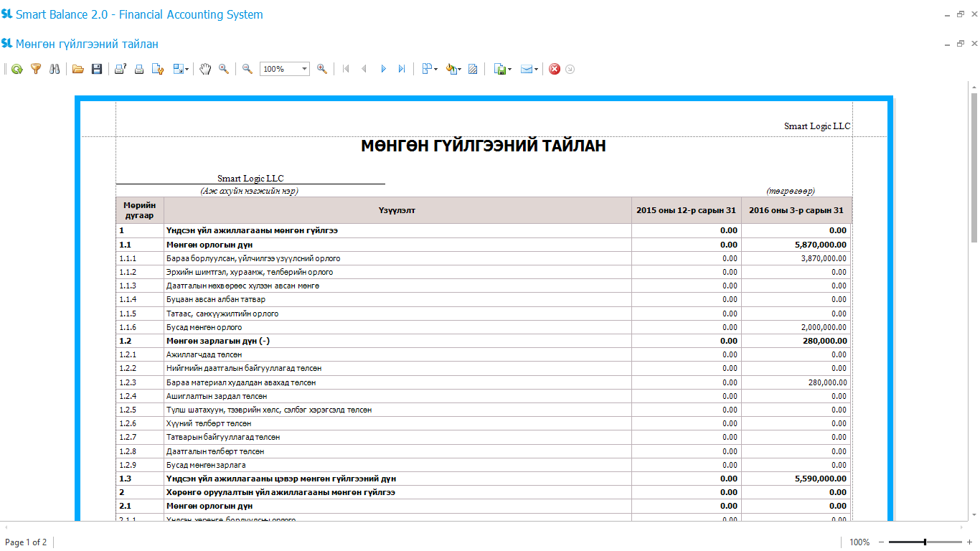Zoom in with the plus magnifier

tap(322, 69)
